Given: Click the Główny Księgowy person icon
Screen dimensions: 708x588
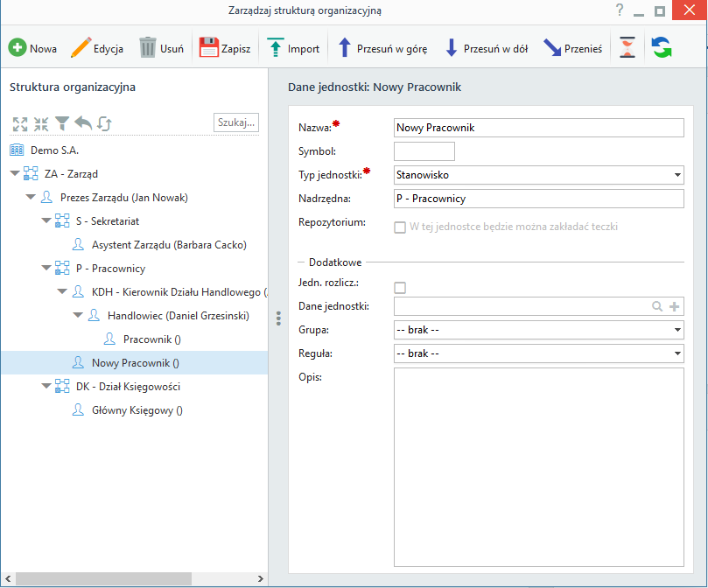Looking at the screenshot, I should pos(78,410).
